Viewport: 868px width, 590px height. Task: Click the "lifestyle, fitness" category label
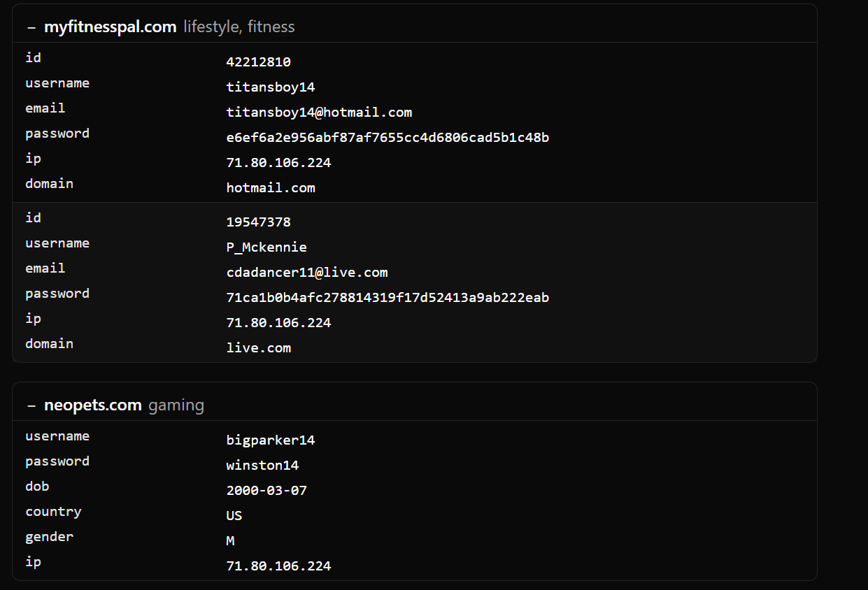click(x=239, y=27)
